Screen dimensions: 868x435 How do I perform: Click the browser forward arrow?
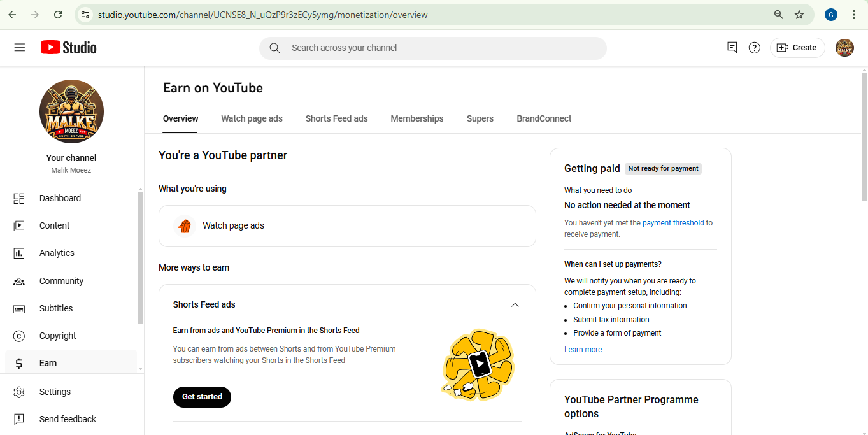(35, 15)
